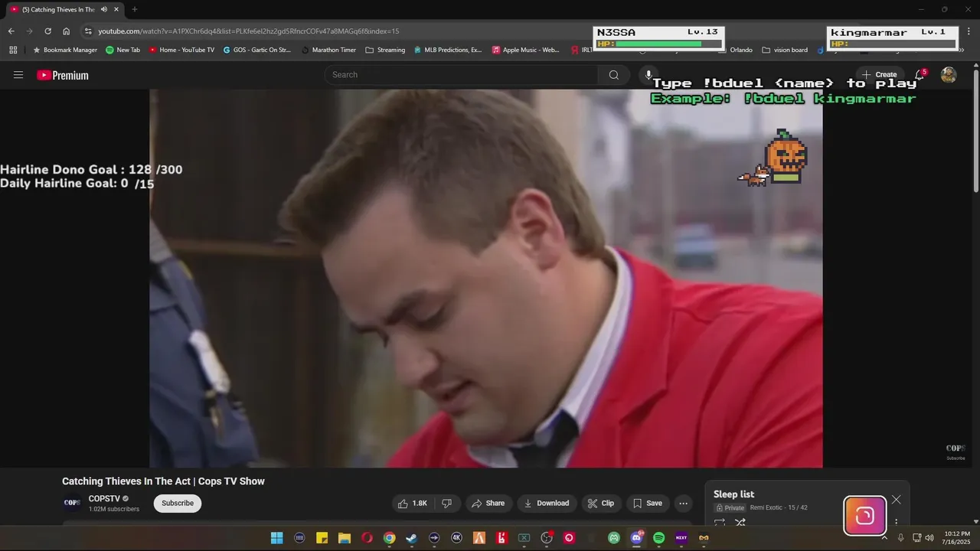Open the Streaming bookmarks folder
This screenshot has height=551, width=980.
(385, 50)
